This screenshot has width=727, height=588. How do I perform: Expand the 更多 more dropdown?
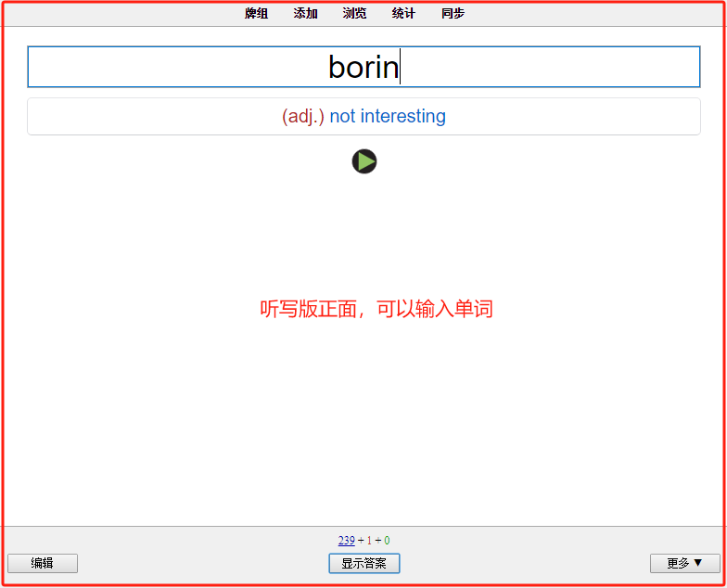[684, 564]
